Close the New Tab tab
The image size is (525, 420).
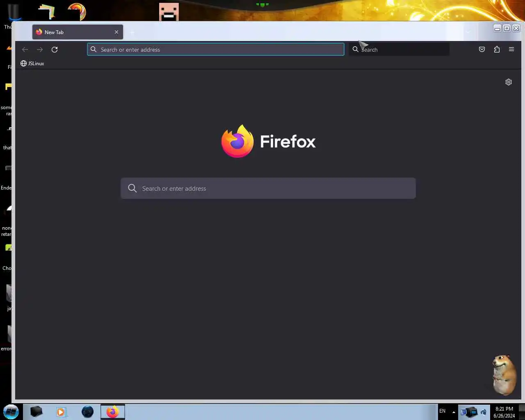coord(116,32)
